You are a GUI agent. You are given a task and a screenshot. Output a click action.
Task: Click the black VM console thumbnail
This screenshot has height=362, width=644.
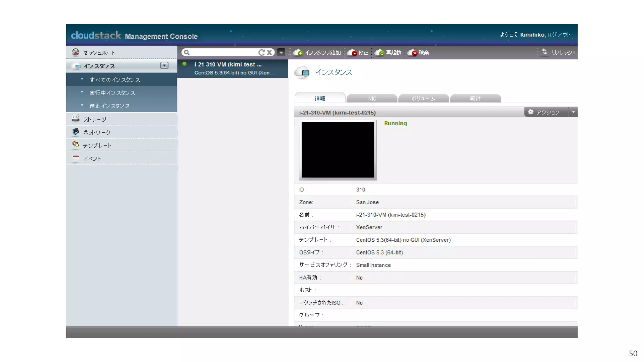pyautogui.click(x=338, y=150)
